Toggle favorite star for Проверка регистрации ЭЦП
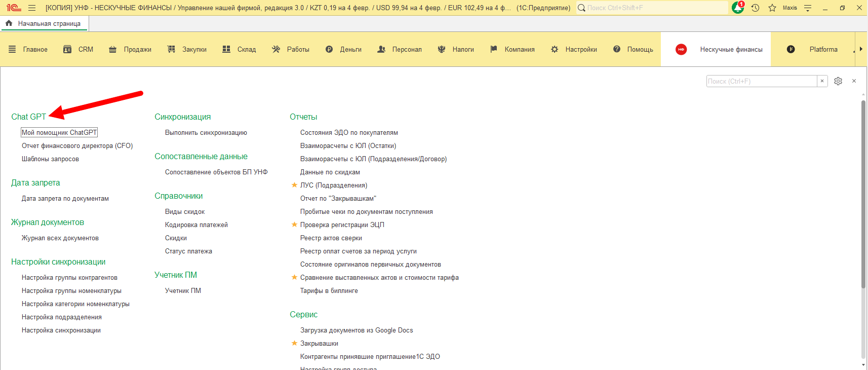 click(294, 225)
